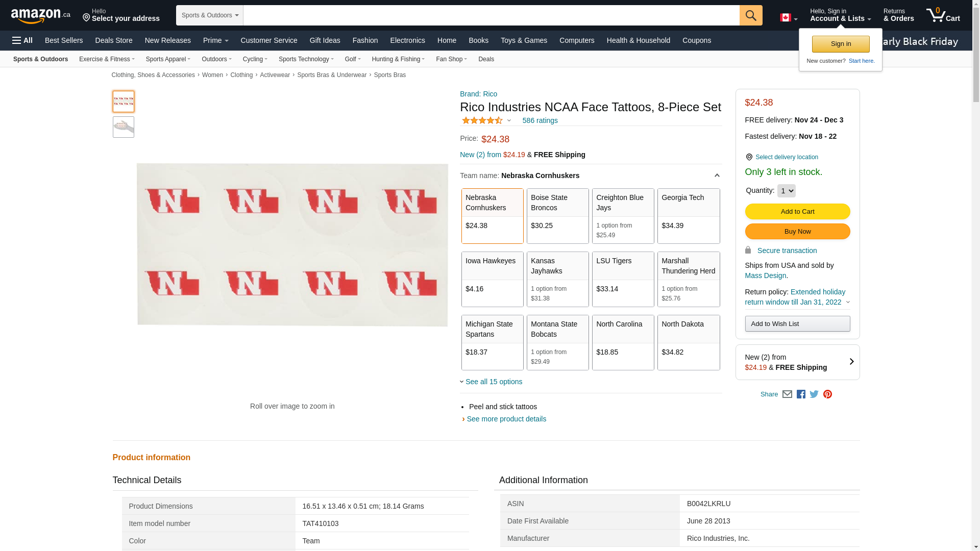This screenshot has width=980, height=551.
Task: Share product on Twitter
Action: tap(814, 394)
